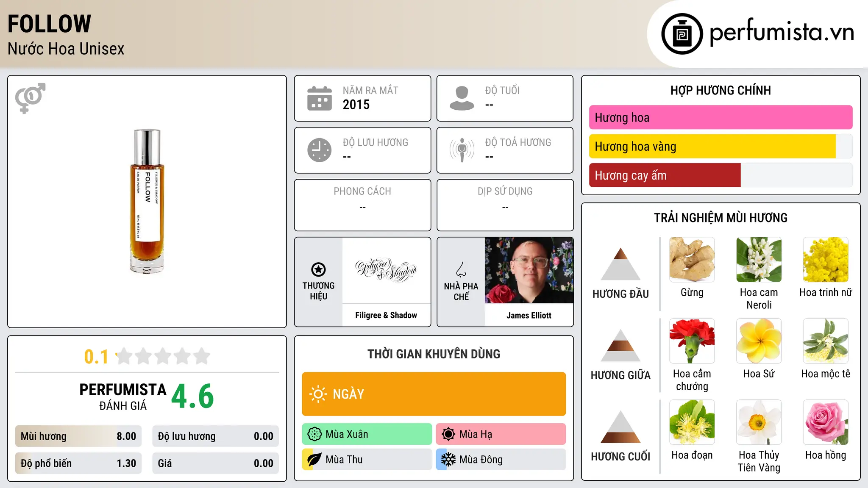Open the Hoa cẩm chướng note image
868x488 pixels.
692,341
